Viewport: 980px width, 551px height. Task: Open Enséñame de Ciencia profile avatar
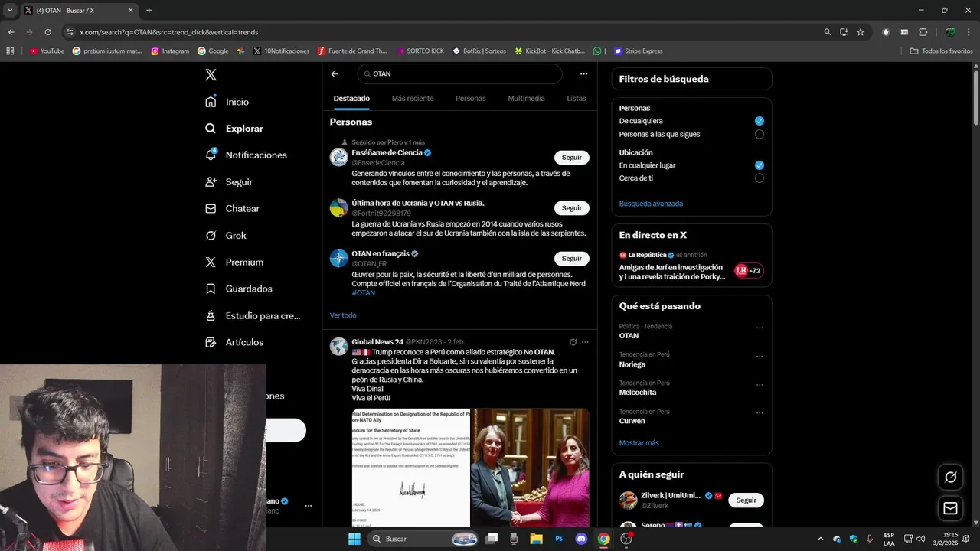tap(338, 157)
